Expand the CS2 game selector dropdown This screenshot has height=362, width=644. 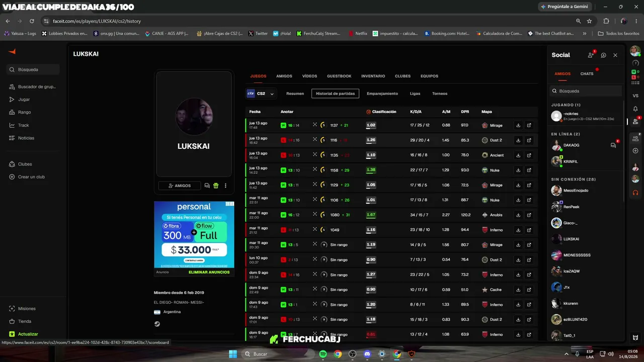point(261,94)
